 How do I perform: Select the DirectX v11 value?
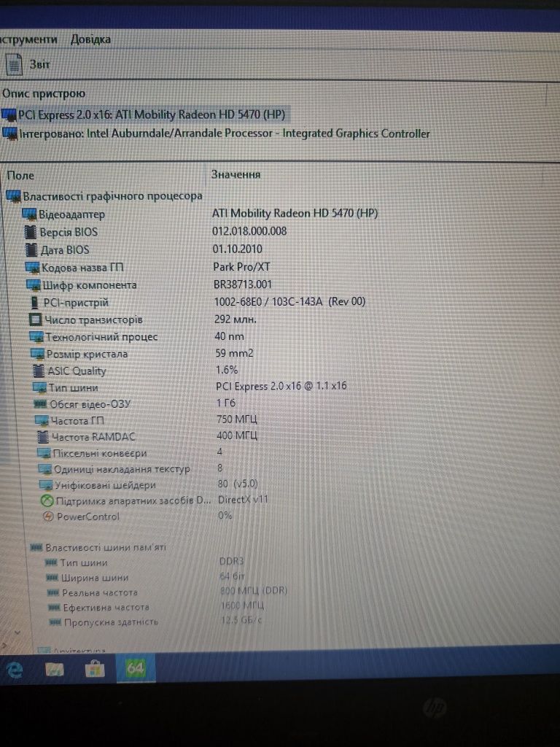(x=243, y=500)
